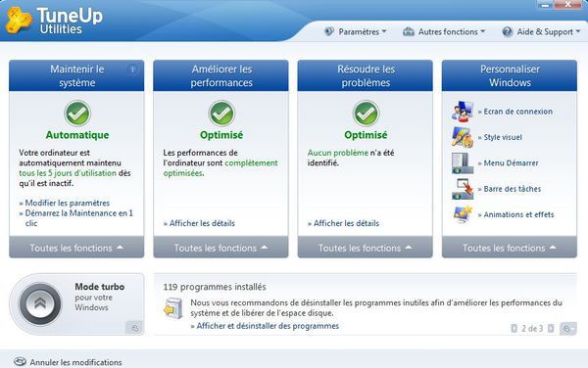
Task: Click the TuneUp Utilities logo icon
Action: pyautogui.click(x=19, y=21)
